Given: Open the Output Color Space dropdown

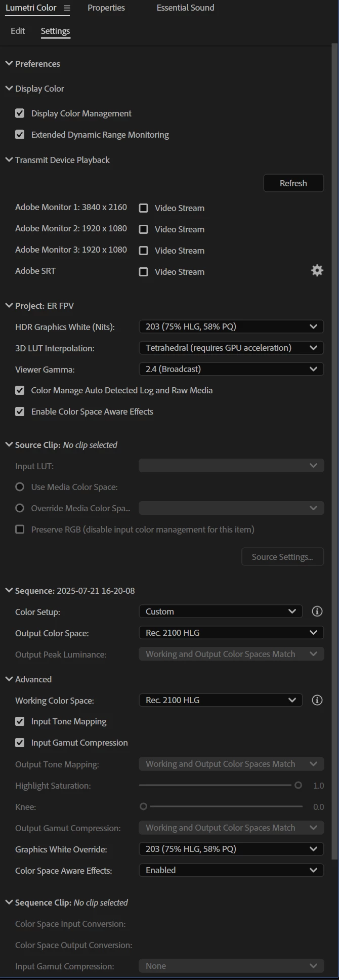Looking at the screenshot, I should click(231, 633).
